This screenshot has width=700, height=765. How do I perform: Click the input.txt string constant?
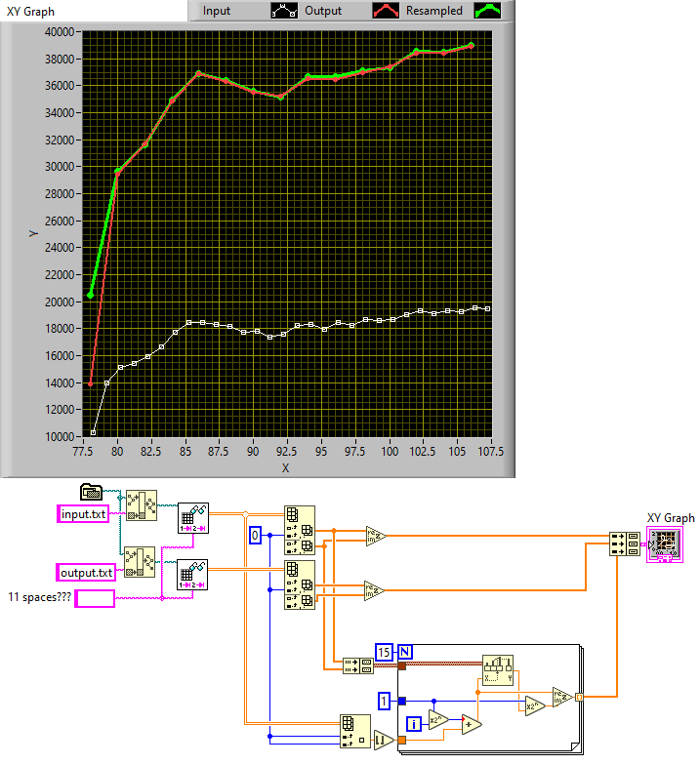83,514
